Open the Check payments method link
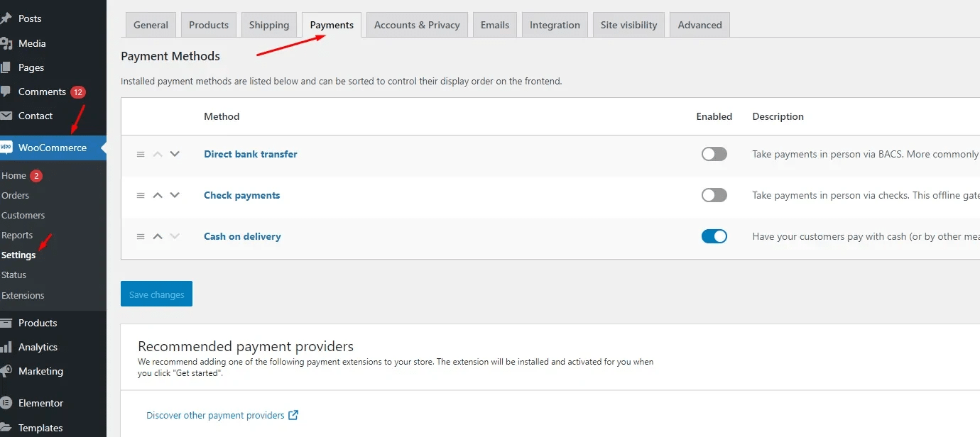Image resolution: width=980 pixels, height=437 pixels. pos(241,195)
